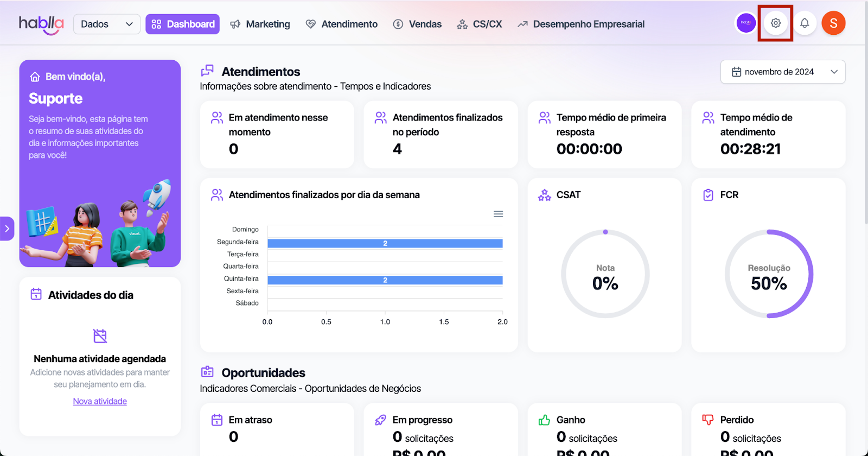Click the habla logo
Image resolution: width=868 pixels, height=456 pixels.
click(41, 24)
